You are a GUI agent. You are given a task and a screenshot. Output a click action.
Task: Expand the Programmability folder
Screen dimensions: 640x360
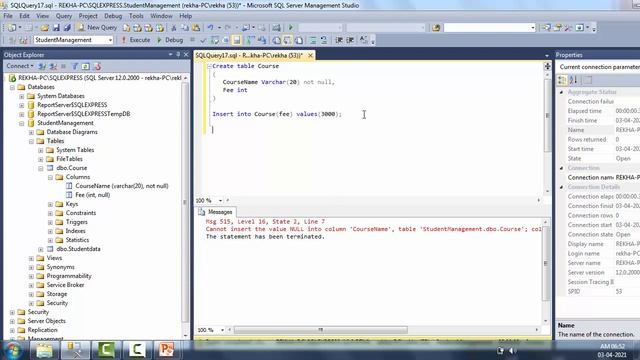click(31, 276)
